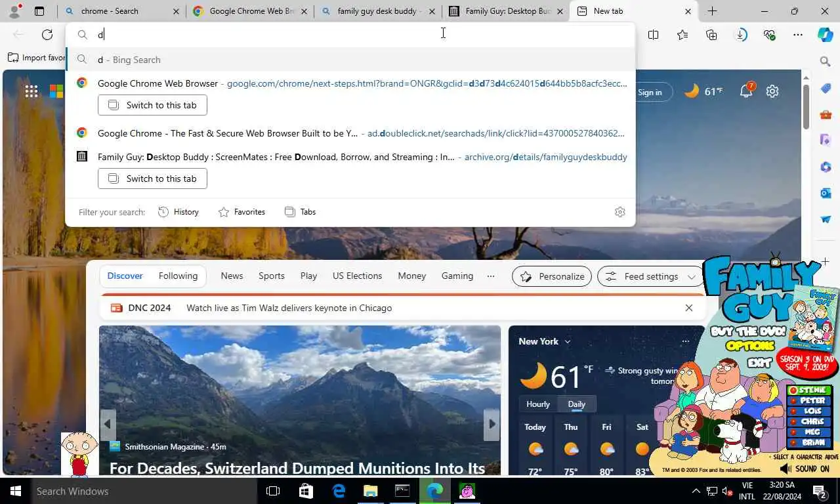Open sidebar Tools briefcase icon
Viewport: 840px width, 504px height.
pos(826,115)
